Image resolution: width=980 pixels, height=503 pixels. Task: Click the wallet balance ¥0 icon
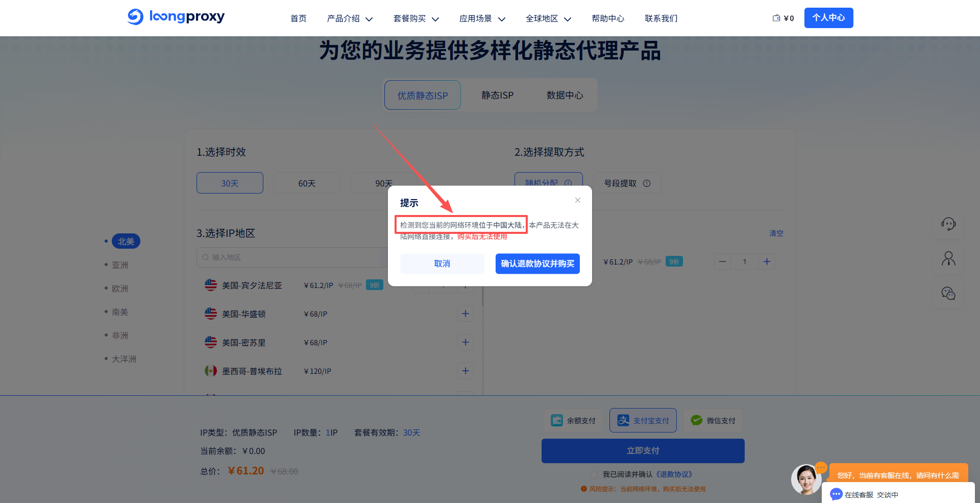[x=776, y=18]
